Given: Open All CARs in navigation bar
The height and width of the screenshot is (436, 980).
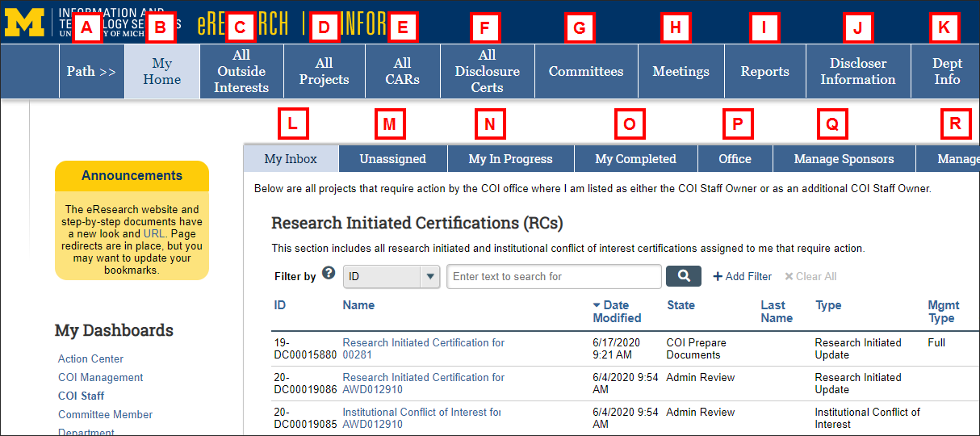Looking at the screenshot, I should coord(403,71).
